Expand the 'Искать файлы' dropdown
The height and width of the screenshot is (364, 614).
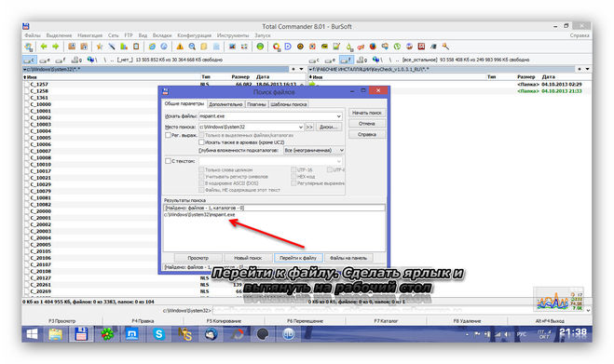338,116
